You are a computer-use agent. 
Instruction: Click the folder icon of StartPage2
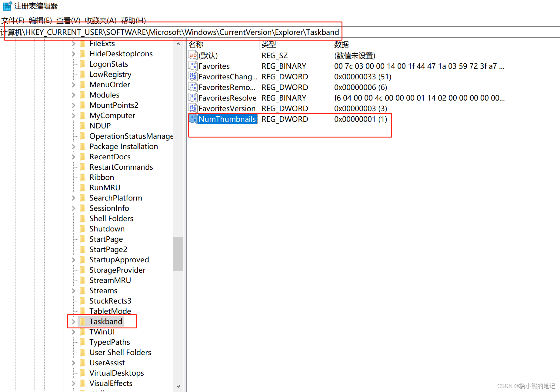pyautogui.click(x=82, y=250)
